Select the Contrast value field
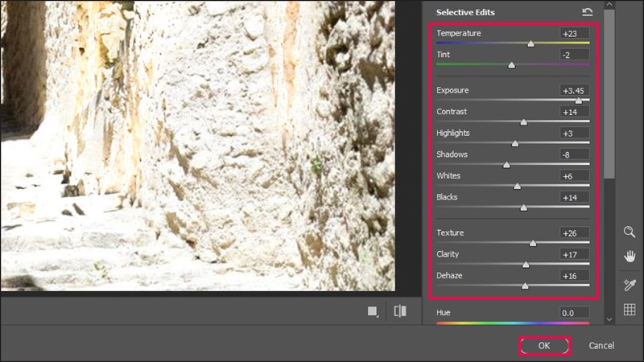This screenshot has height=362, width=644. click(x=574, y=112)
